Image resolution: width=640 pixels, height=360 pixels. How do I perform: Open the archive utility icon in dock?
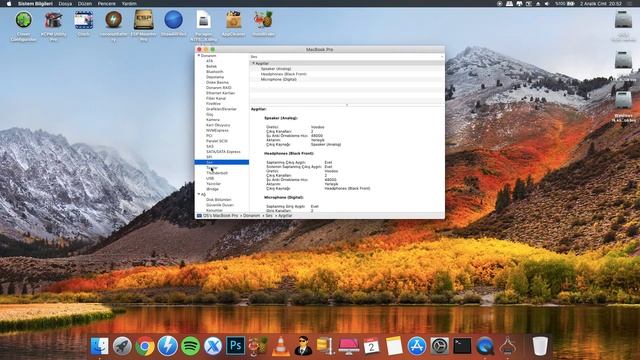326,346
